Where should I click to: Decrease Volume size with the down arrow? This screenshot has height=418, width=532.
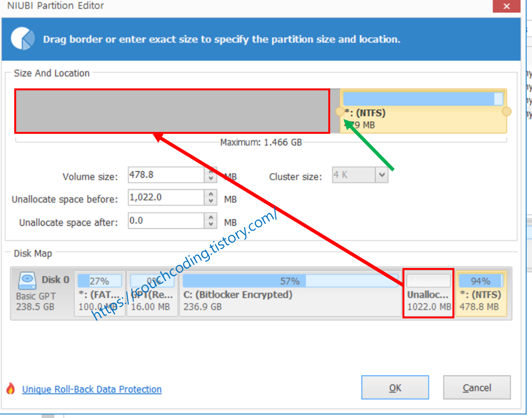pyautogui.click(x=211, y=178)
